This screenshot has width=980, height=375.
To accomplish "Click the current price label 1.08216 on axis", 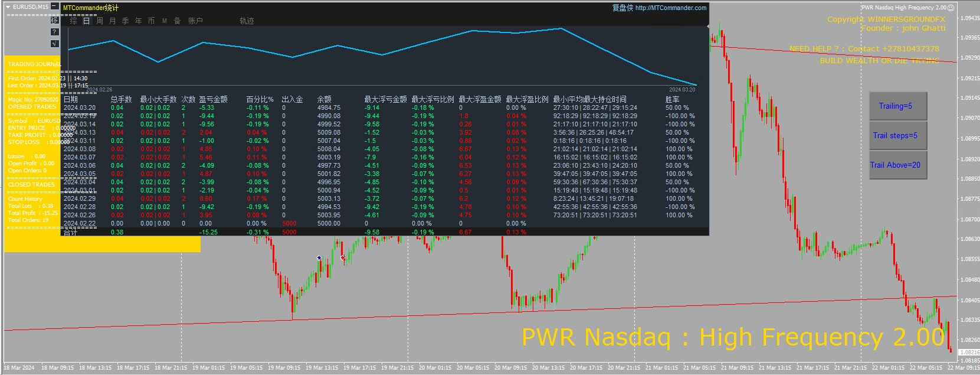I will pos(969,353).
